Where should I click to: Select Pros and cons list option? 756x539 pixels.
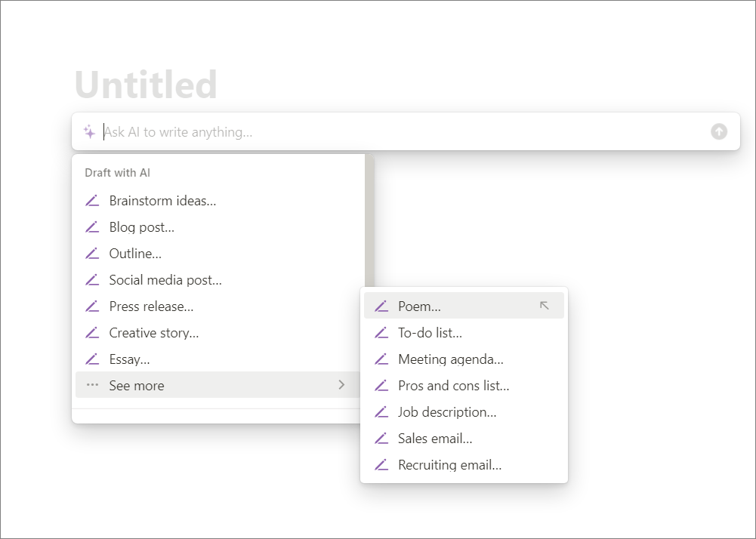[x=464, y=386]
